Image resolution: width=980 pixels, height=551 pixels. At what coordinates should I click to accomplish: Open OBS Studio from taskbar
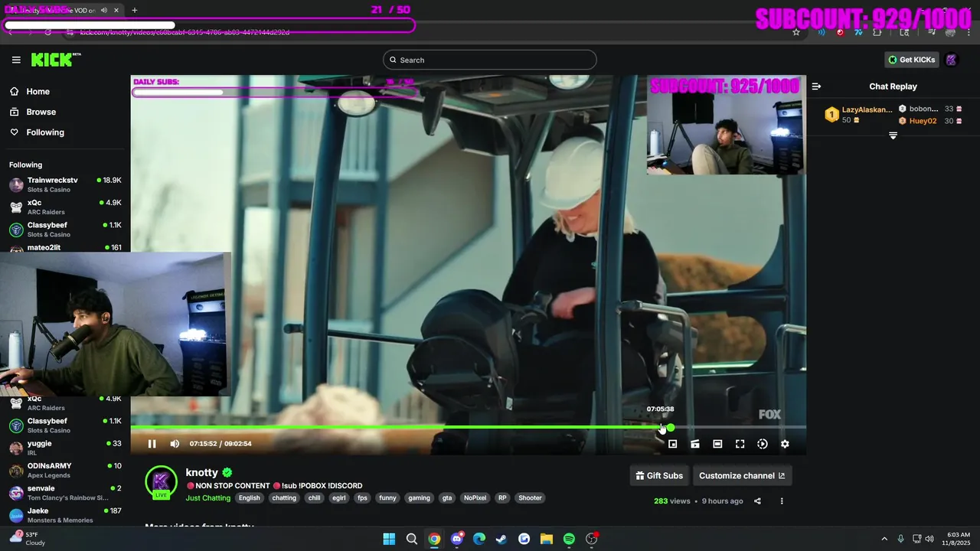592,539
